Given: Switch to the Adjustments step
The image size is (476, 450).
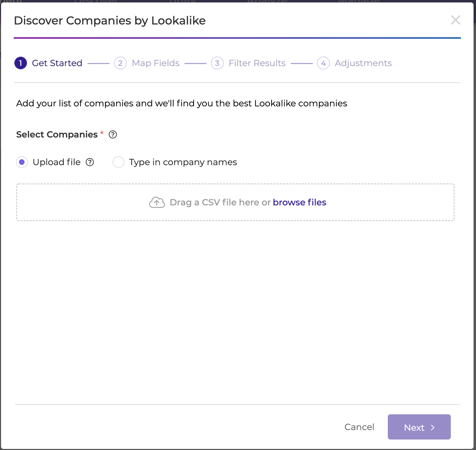Looking at the screenshot, I should pyautogui.click(x=363, y=63).
